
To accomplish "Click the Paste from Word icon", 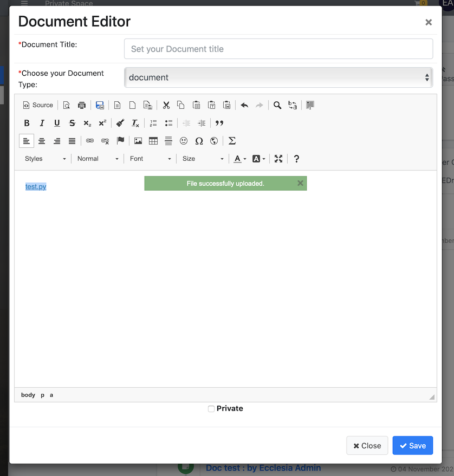I will [x=227, y=105].
